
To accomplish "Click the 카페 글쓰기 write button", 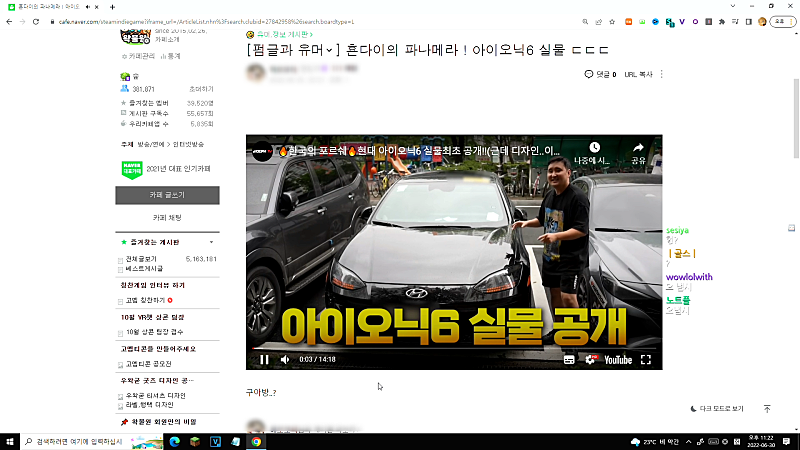I will [167, 195].
